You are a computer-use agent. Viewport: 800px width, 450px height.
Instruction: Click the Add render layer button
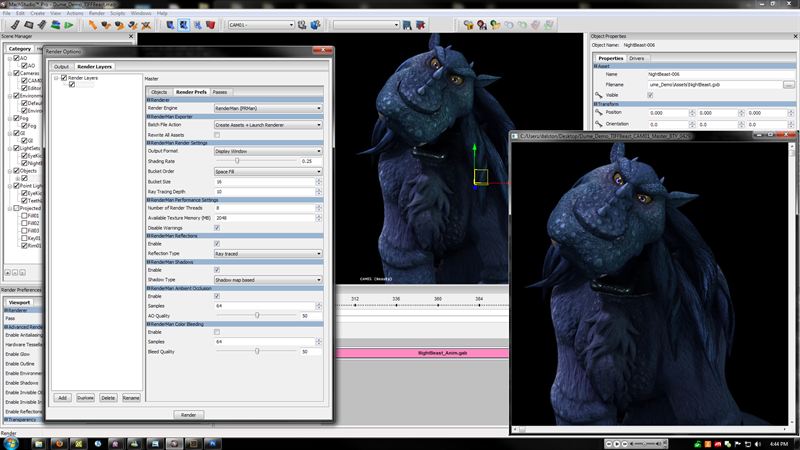pyautogui.click(x=62, y=397)
